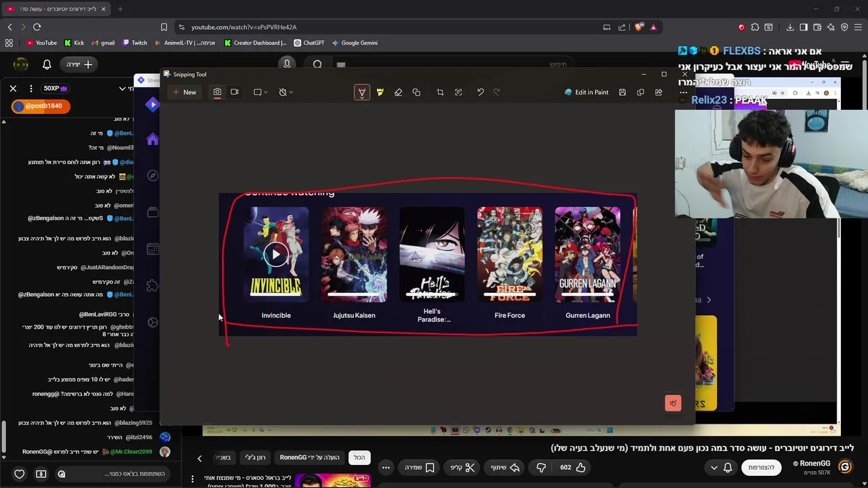This screenshot has width=868, height=488.
Task: Click YouTube voice search microphone icon
Action: coord(287,64)
